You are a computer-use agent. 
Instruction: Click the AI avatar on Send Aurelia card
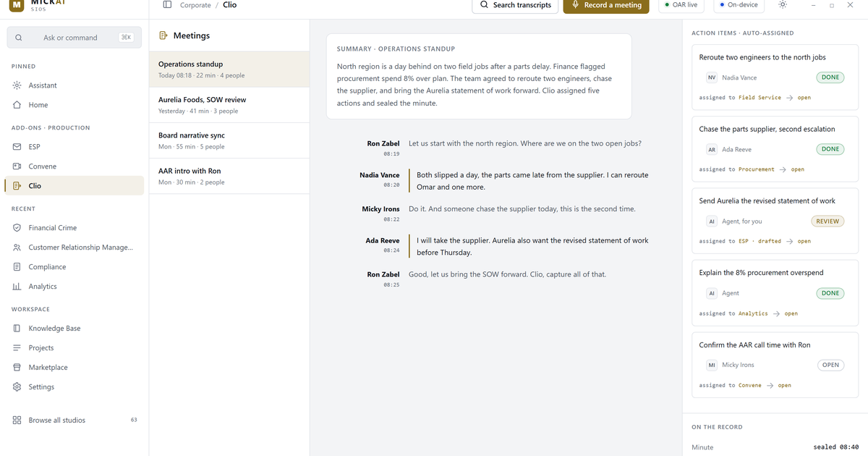coord(712,221)
